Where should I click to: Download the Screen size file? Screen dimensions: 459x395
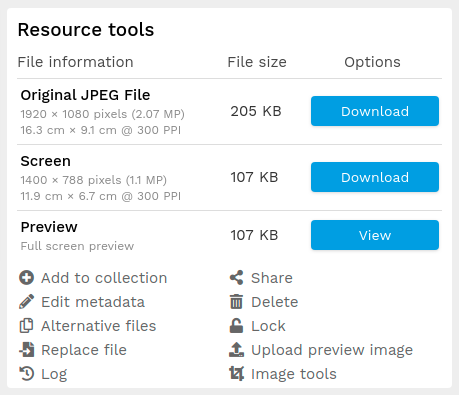[375, 177]
